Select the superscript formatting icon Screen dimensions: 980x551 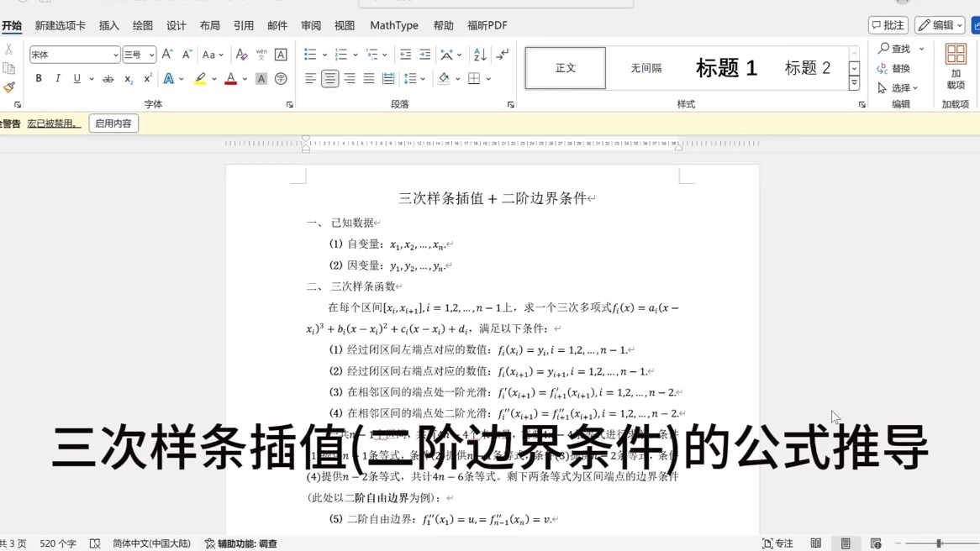[x=148, y=78]
